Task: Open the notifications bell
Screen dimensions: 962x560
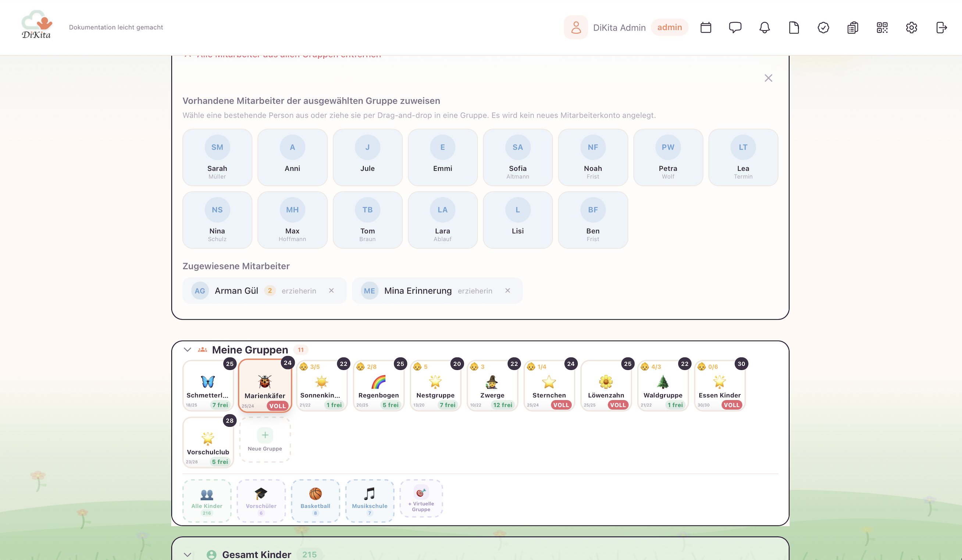Action: coord(765,28)
